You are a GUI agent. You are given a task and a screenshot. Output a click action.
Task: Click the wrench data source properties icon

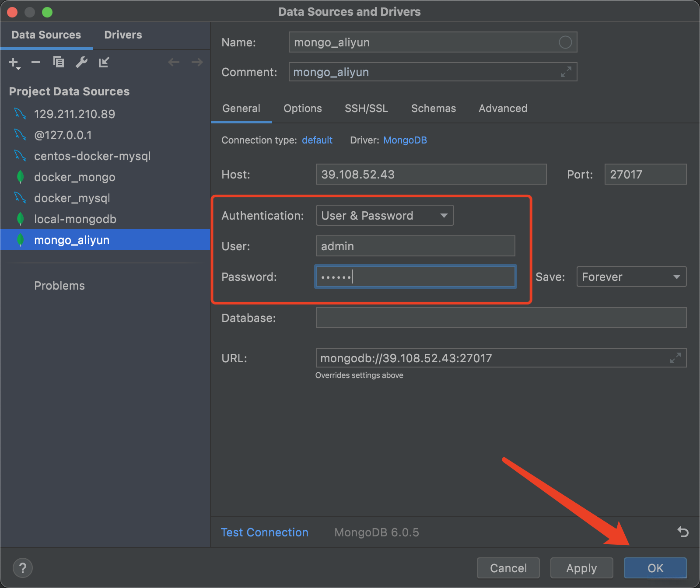pyautogui.click(x=81, y=63)
